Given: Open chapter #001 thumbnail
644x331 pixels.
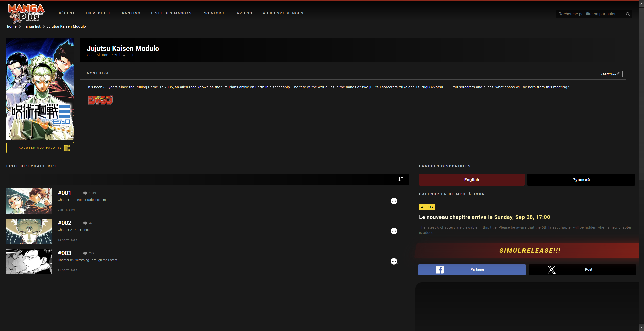Looking at the screenshot, I should [x=29, y=201].
